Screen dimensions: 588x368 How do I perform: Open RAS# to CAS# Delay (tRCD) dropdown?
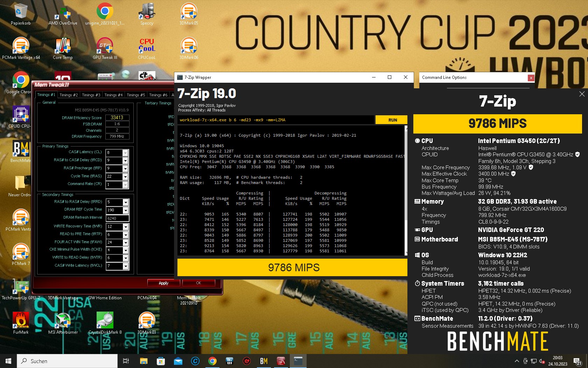(x=125, y=161)
